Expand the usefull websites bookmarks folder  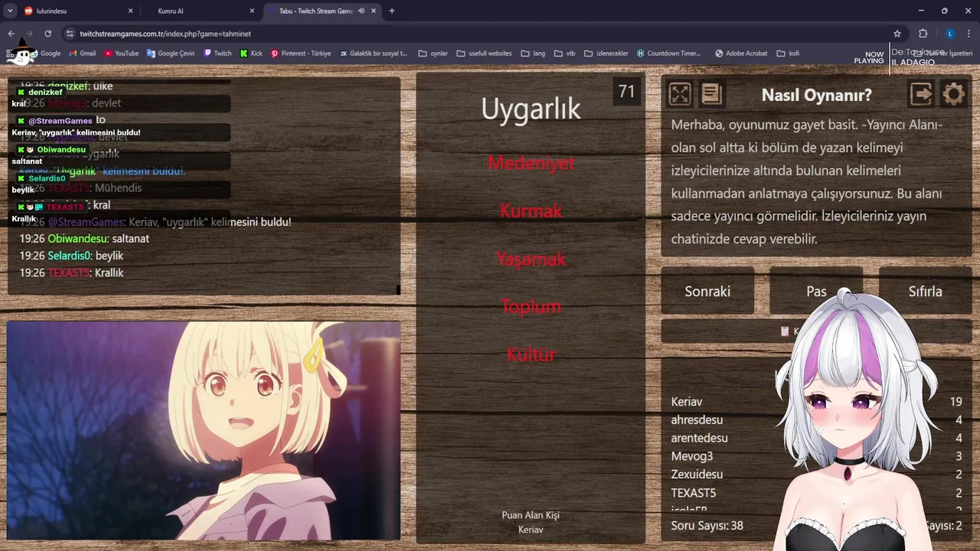coord(485,54)
